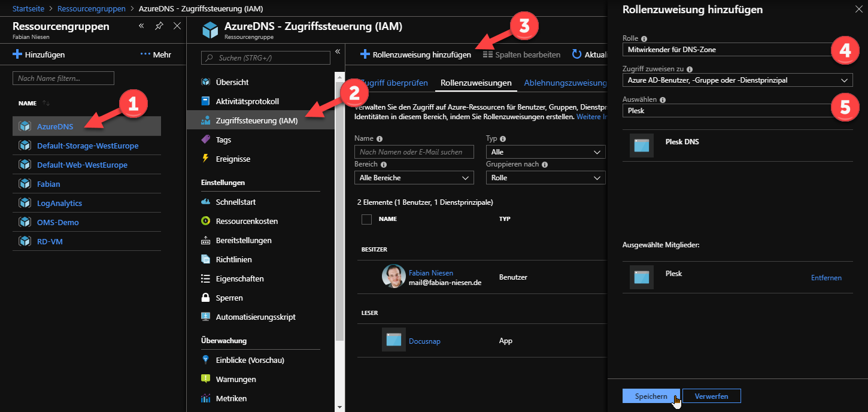Viewport: 868px width, 412px height.
Task: Click Entfernen next to selected member Plesk
Action: point(826,278)
